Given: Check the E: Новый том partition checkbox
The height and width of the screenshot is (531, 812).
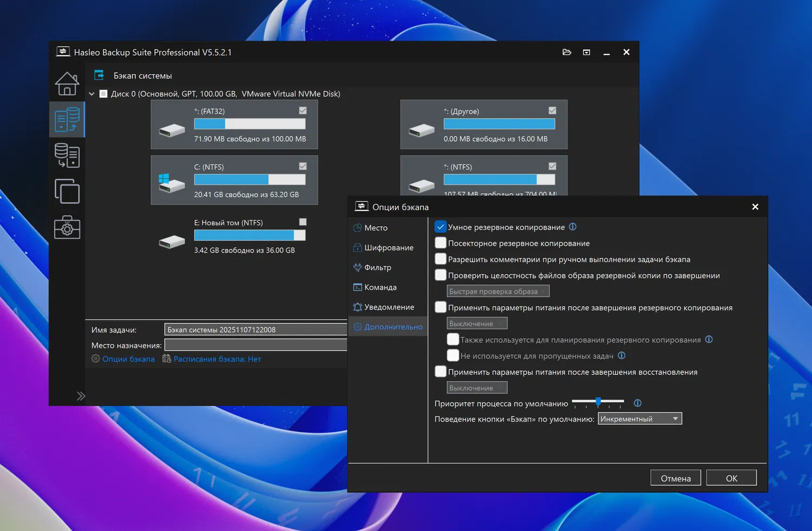Looking at the screenshot, I should tap(303, 222).
